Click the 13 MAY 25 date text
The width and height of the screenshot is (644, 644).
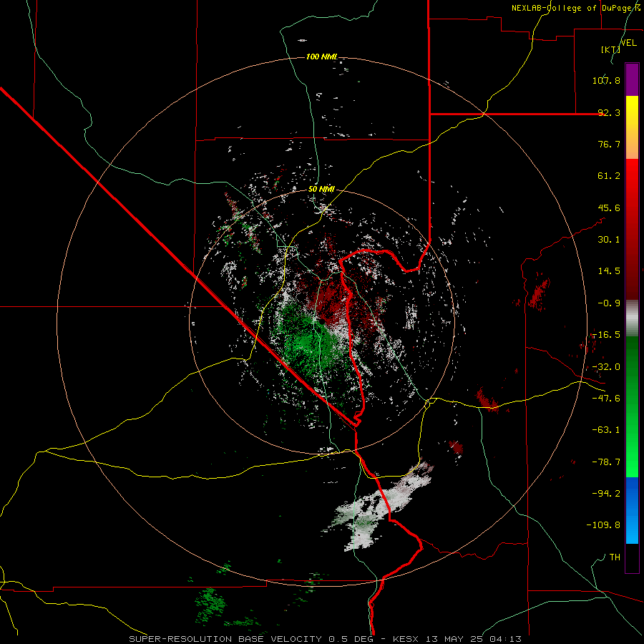pos(453,639)
